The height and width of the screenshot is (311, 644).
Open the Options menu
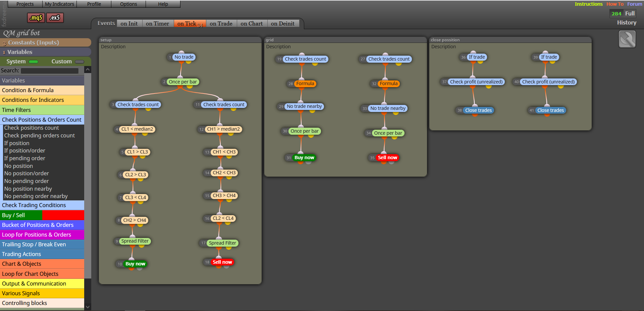[128, 4]
